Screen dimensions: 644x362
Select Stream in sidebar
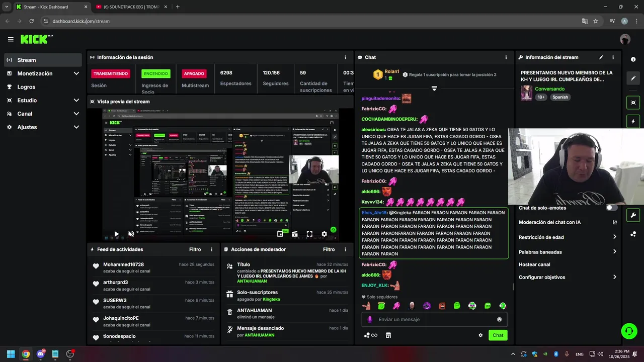pyautogui.click(x=43, y=60)
